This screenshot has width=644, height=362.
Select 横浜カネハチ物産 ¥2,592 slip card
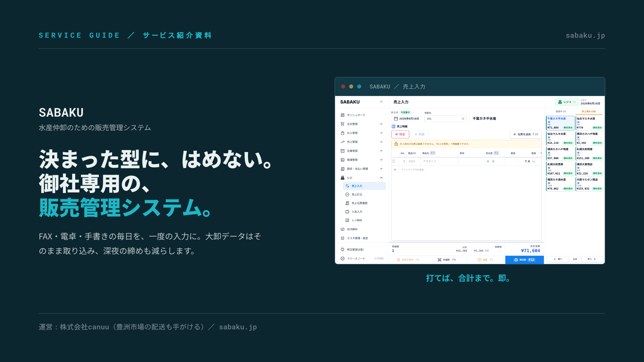click(589, 138)
